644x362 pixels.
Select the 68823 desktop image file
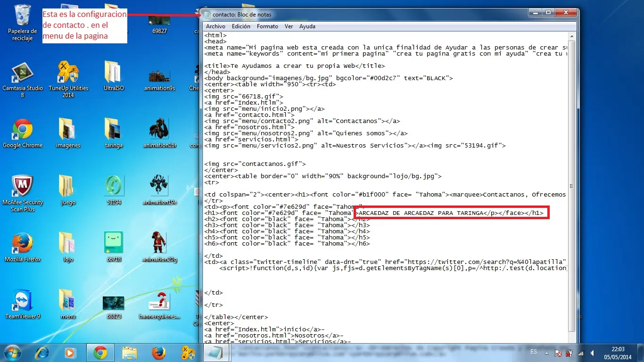[x=114, y=308]
